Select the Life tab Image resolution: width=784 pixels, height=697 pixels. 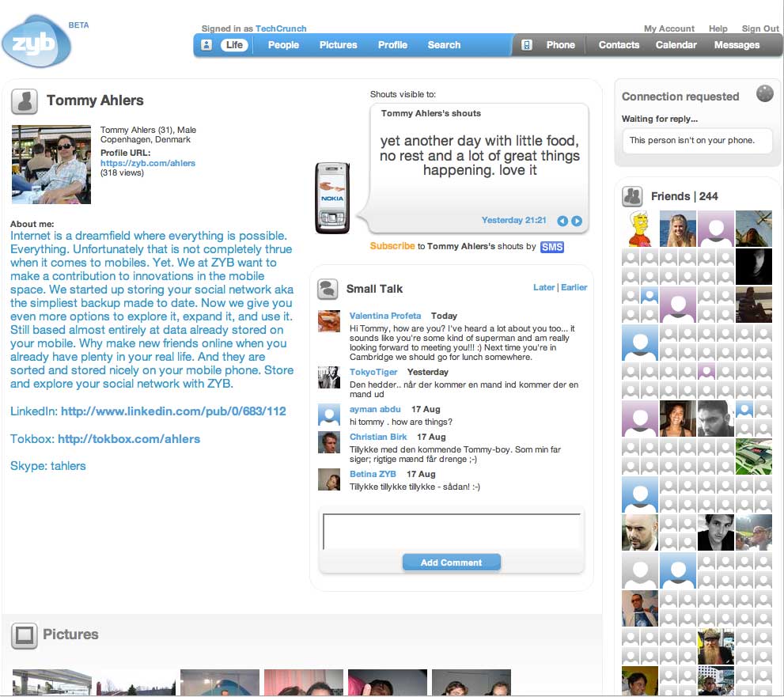click(x=234, y=45)
